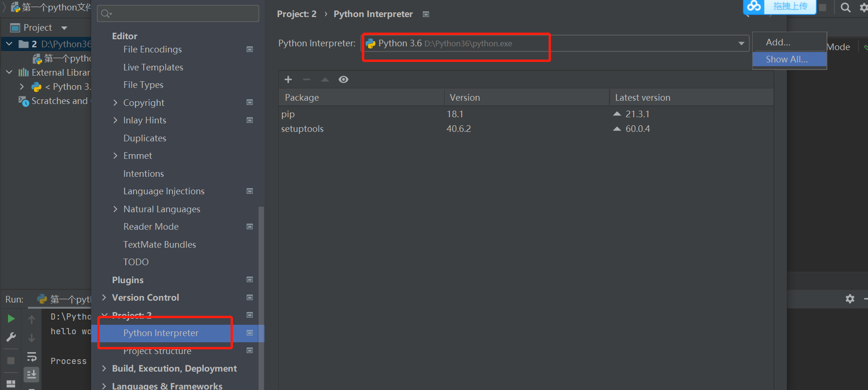Click the upgrade package arrow icon

(325, 79)
